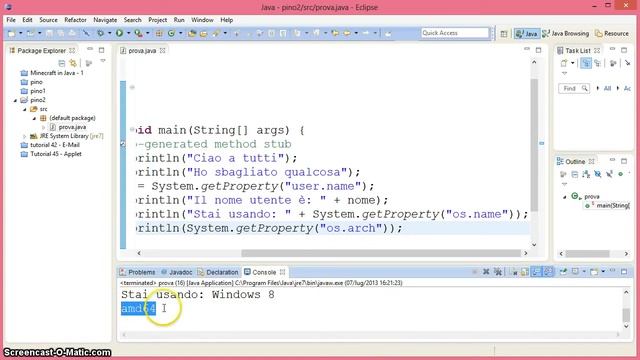Pin the Console view
This screenshot has width=640, height=360.
tap(564, 271)
